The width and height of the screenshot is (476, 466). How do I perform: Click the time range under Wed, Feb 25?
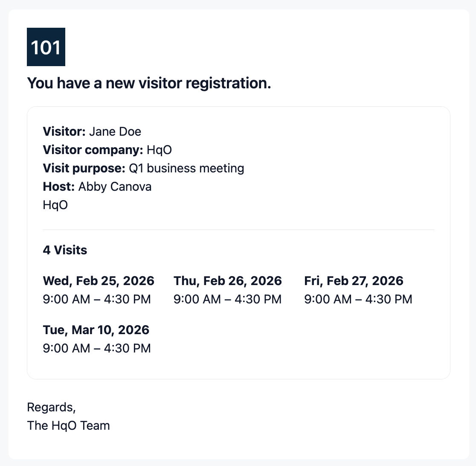click(97, 299)
